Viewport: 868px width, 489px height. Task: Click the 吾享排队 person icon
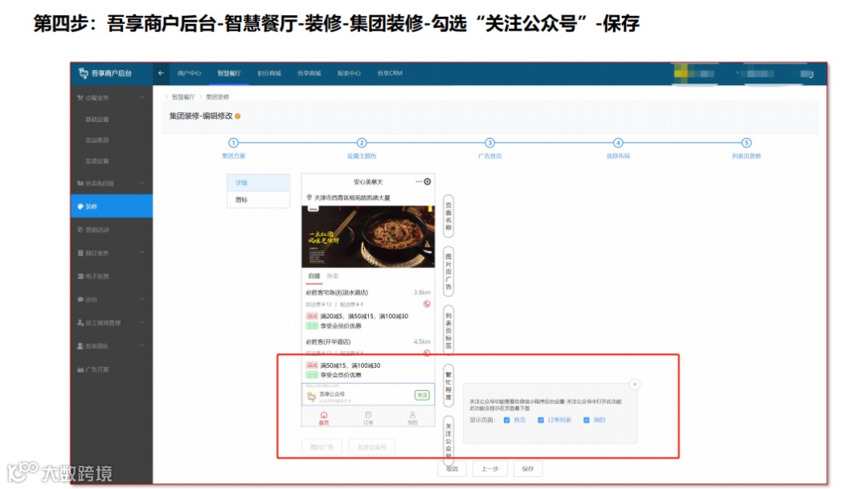(x=80, y=346)
